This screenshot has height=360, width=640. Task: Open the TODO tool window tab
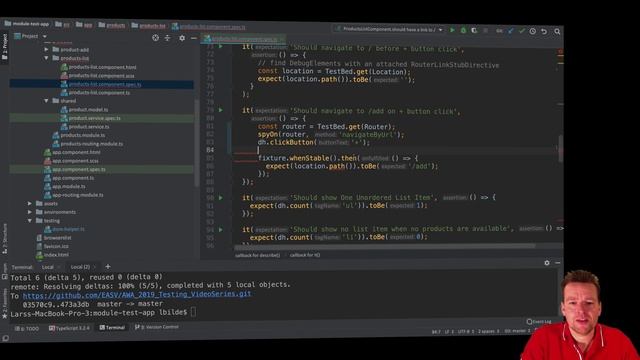(27, 328)
